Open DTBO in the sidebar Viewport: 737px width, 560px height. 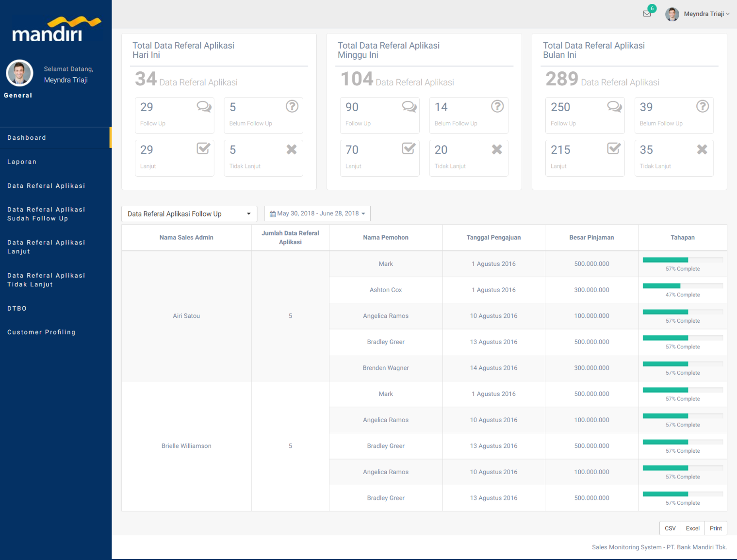[56, 308]
